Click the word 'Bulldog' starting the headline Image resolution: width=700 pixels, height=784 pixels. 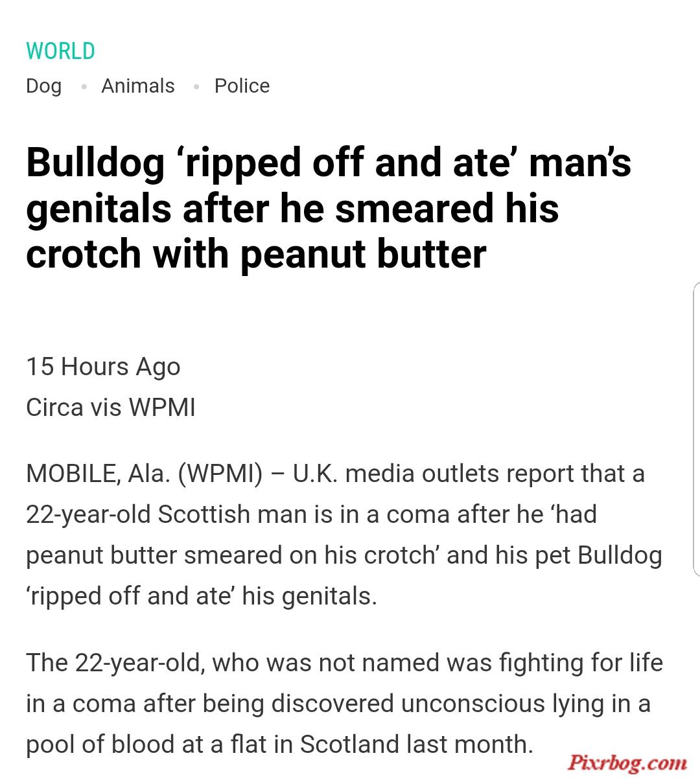coord(95,163)
